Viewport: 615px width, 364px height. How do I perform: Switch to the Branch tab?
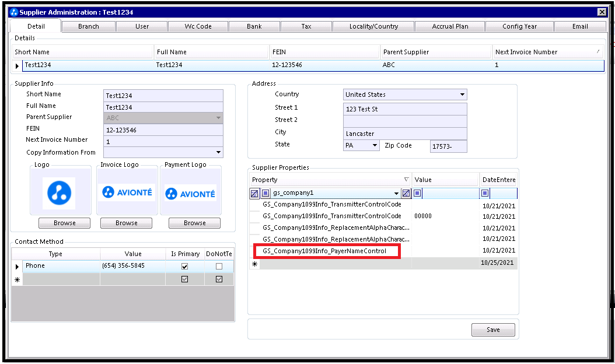(x=89, y=26)
